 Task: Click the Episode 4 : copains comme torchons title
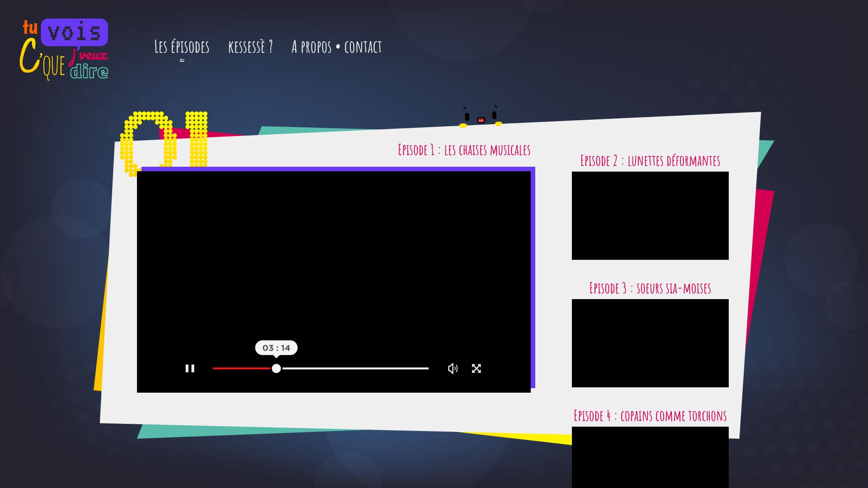coord(650,416)
